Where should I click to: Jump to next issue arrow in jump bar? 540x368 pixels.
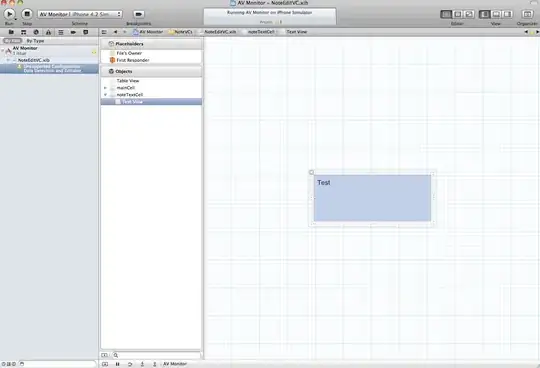pos(537,32)
